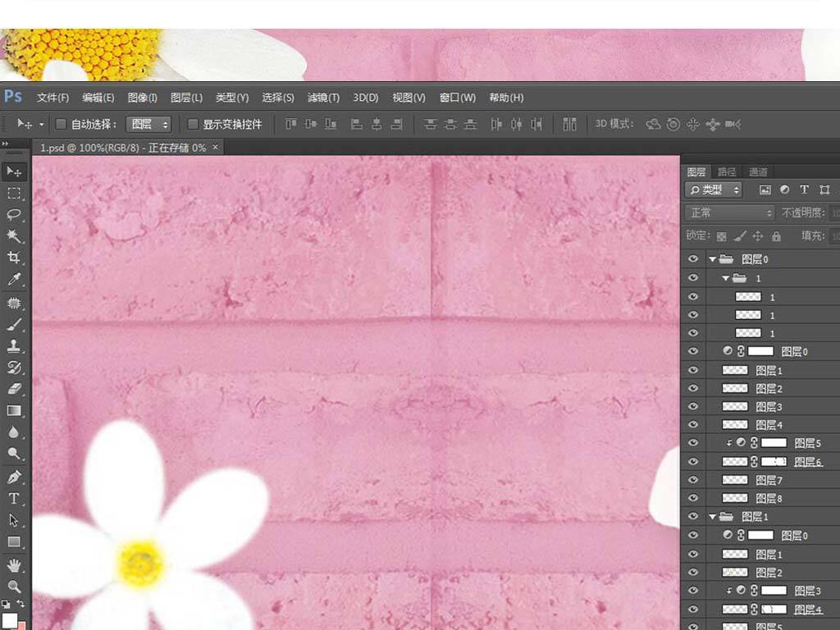Select the Lasso tool
840x630 pixels.
(x=14, y=215)
